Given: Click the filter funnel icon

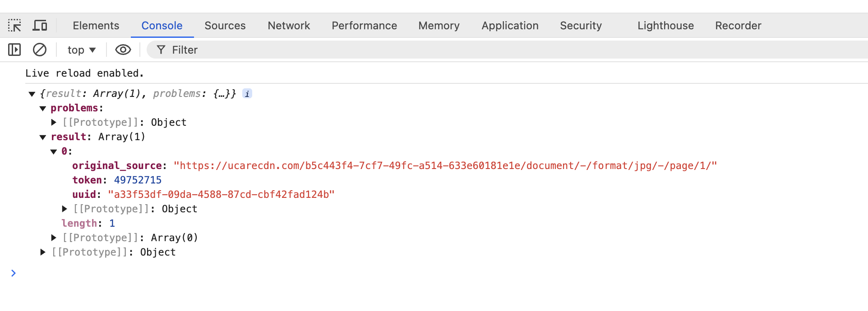Looking at the screenshot, I should pyautogui.click(x=161, y=50).
